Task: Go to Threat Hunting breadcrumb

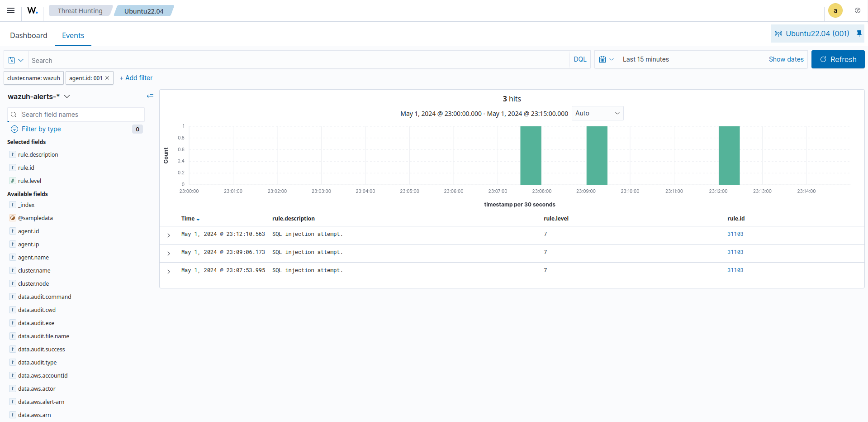Action: pos(80,11)
